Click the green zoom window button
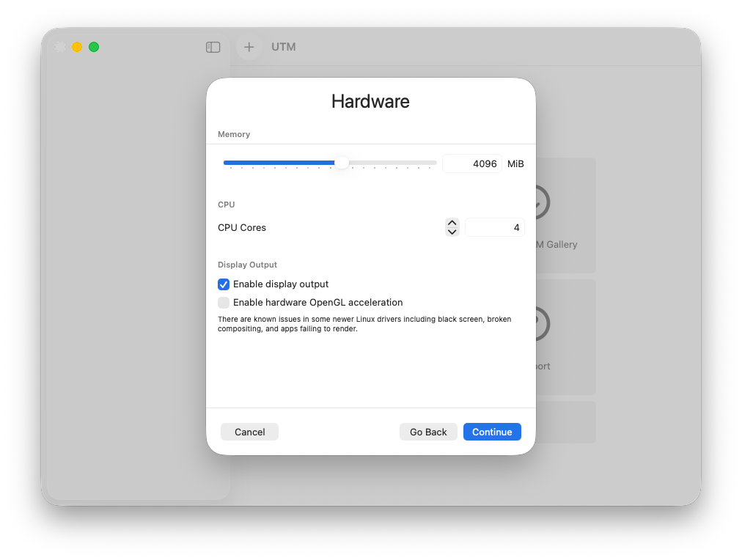The image size is (742, 560). tap(94, 47)
